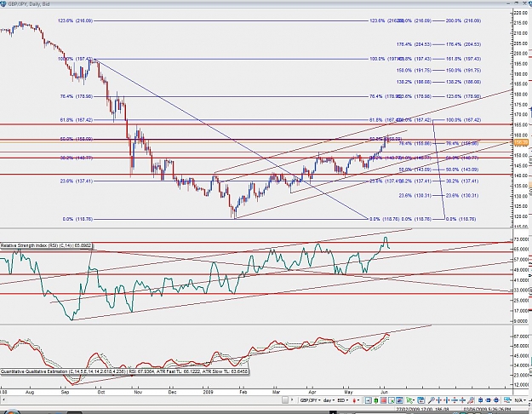
Task: Click the first blue square layout icon
Action: (480, 400)
